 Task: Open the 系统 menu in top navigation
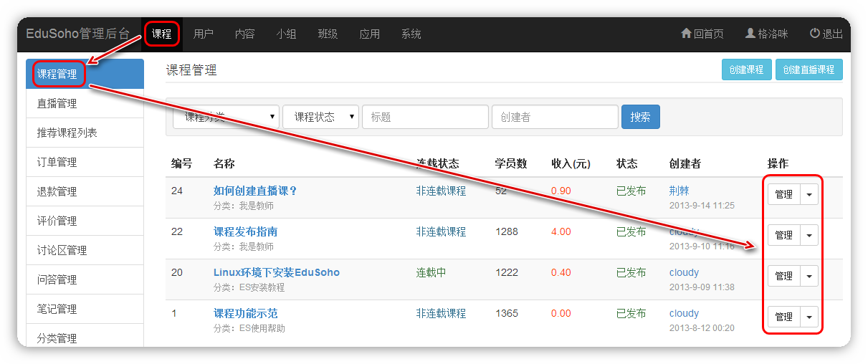pyautogui.click(x=411, y=34)
